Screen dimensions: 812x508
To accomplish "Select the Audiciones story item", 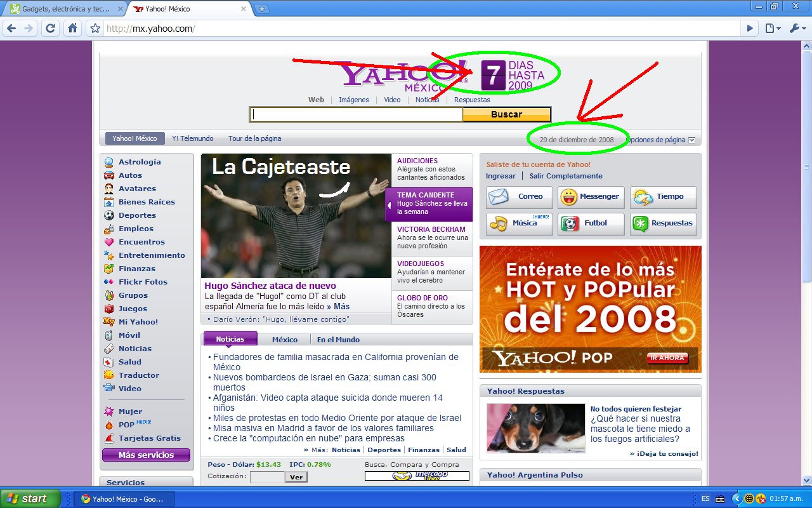I will 432,169.
